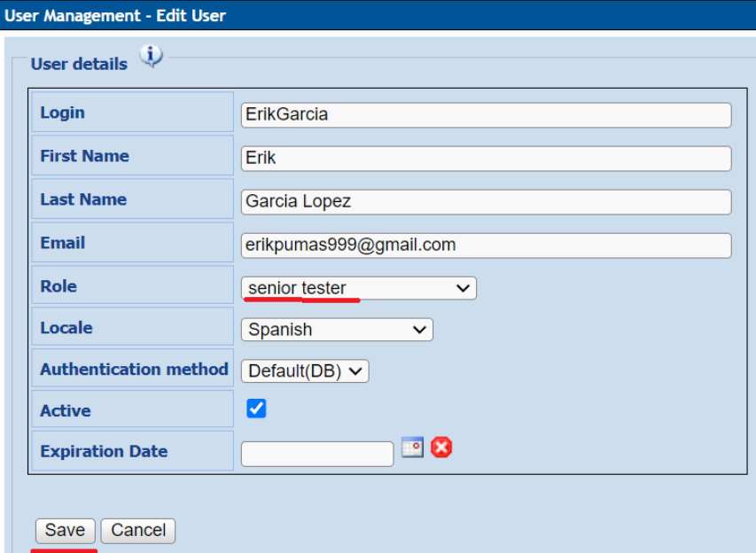Click the User details section heading
The height and width of the screenshot is (553, 756).
[x=79, y=64]
